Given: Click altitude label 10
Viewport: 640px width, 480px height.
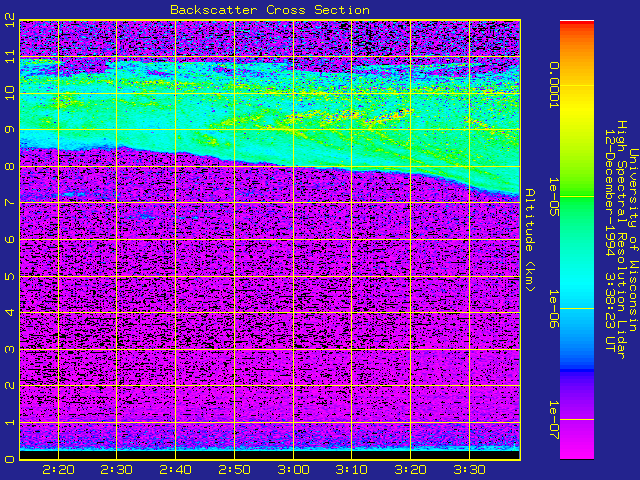Looking at the screenshot, I should click(x=10, y=93).
